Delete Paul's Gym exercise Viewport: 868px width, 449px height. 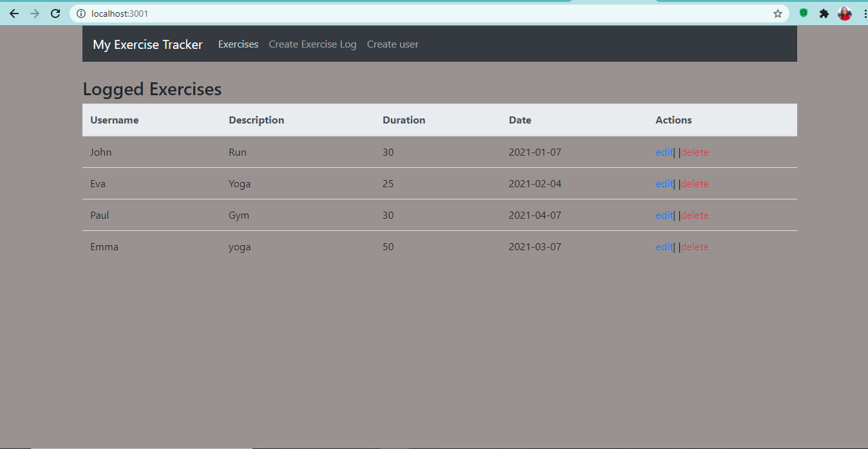coord(695,215)
